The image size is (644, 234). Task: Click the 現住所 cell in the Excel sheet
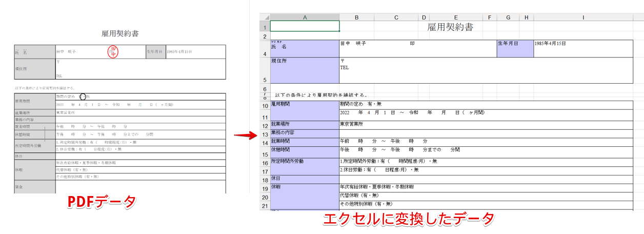[x=305, y=70]
